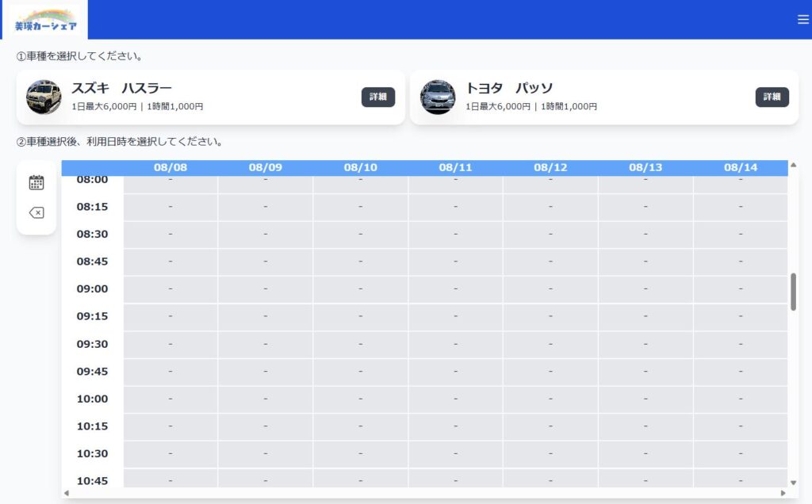Viewport: 812px width, 504px height.
Task: Click the 08:30 time row label
Action: click(92, 235)
